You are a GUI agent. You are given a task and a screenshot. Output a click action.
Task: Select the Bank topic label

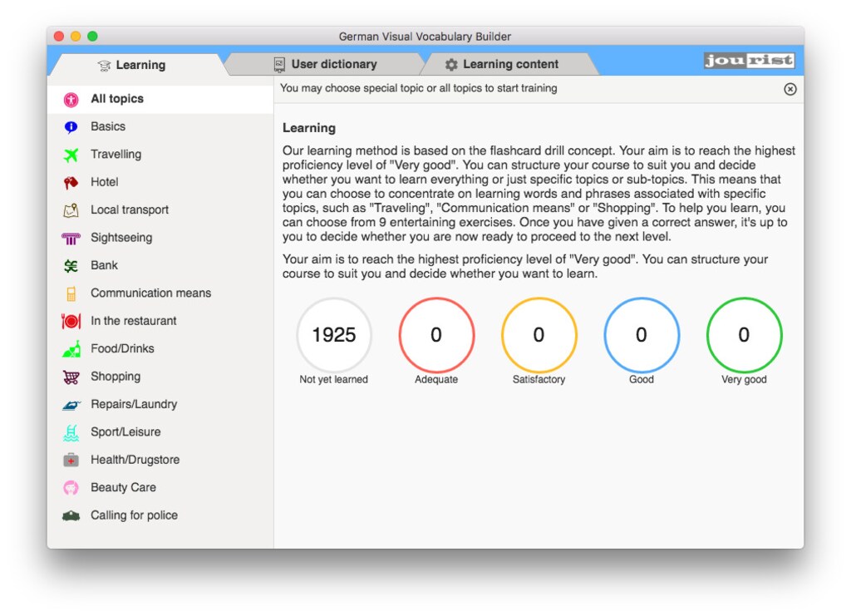pyautogui.click(x=104, y=265)
